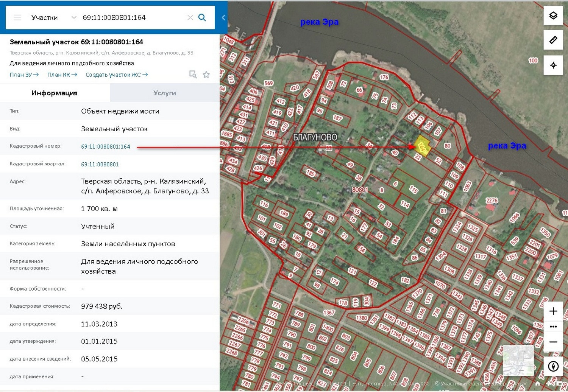568x392 pixels.
Task: Zoom in the map with plus button
Action: coord(553,311)
